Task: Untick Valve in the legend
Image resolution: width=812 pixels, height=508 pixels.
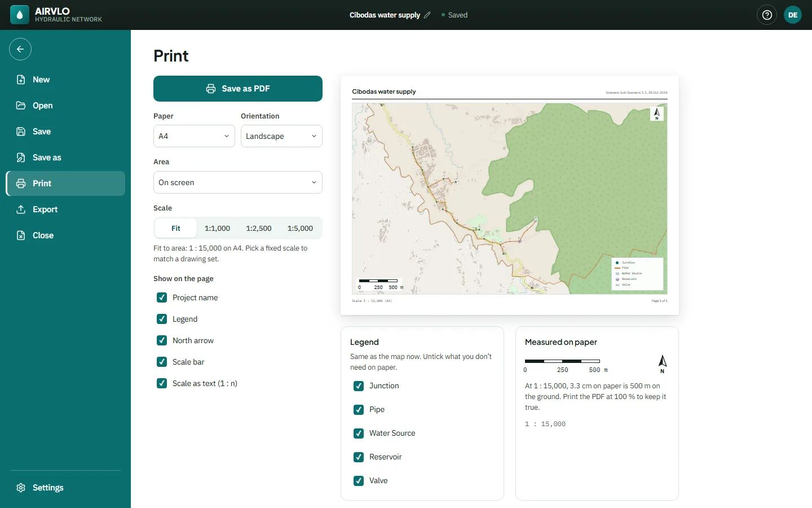Action: pyautogui.click(x=359, y=481)
